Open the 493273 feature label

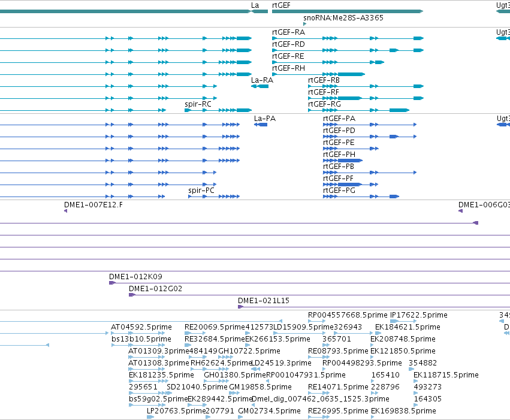(x=428, y=388)
